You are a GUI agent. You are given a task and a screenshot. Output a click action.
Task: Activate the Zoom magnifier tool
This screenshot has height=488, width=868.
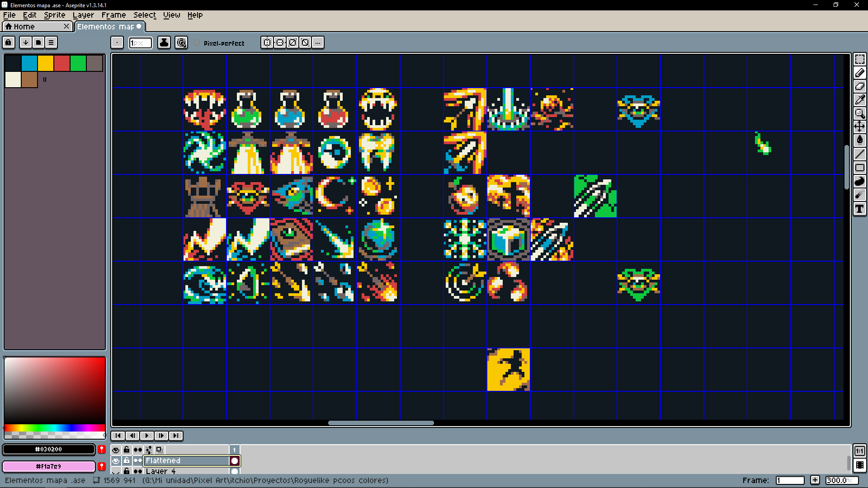pyautogui.click(x=859, y=113)
